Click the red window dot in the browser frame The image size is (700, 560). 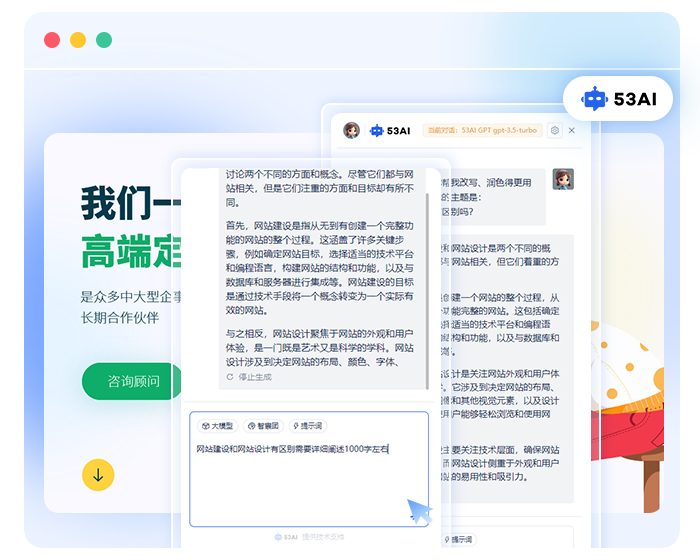tap(52, 40)
